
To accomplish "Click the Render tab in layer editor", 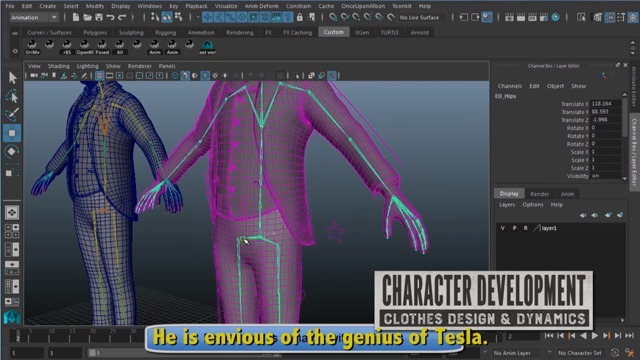I will [540, 194].
